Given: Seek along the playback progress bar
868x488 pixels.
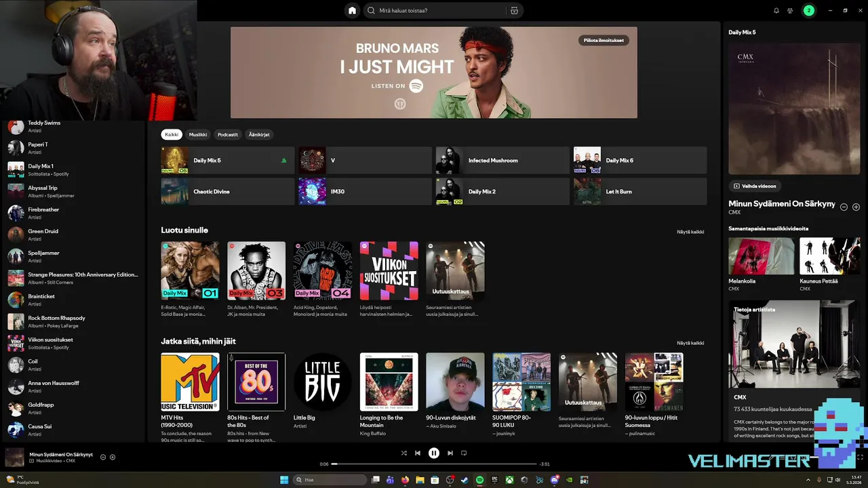Looking at the screenshot, I should pos(434,464).
